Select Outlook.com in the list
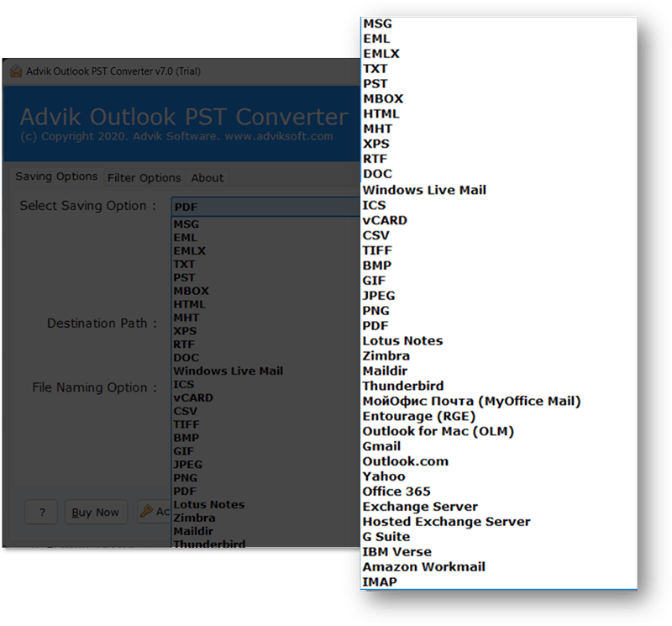Screen dimensions: 672x626 point(406,461)
